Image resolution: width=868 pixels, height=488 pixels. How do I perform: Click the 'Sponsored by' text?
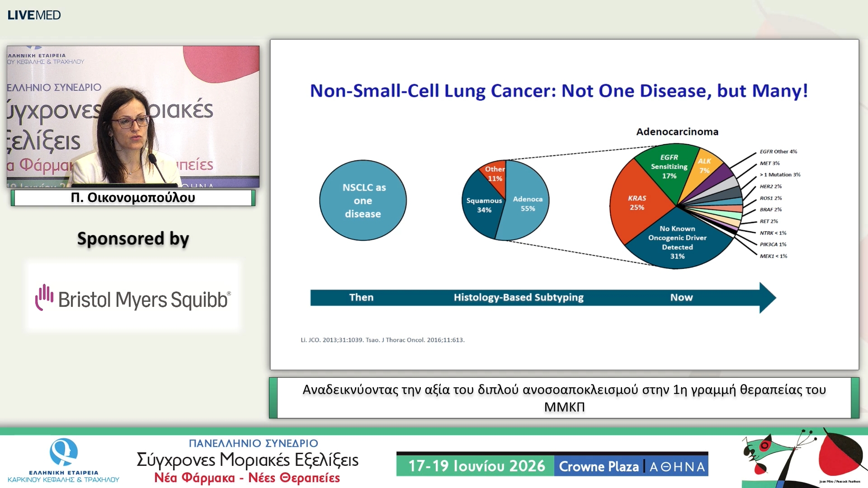click(x=133, y=239)
